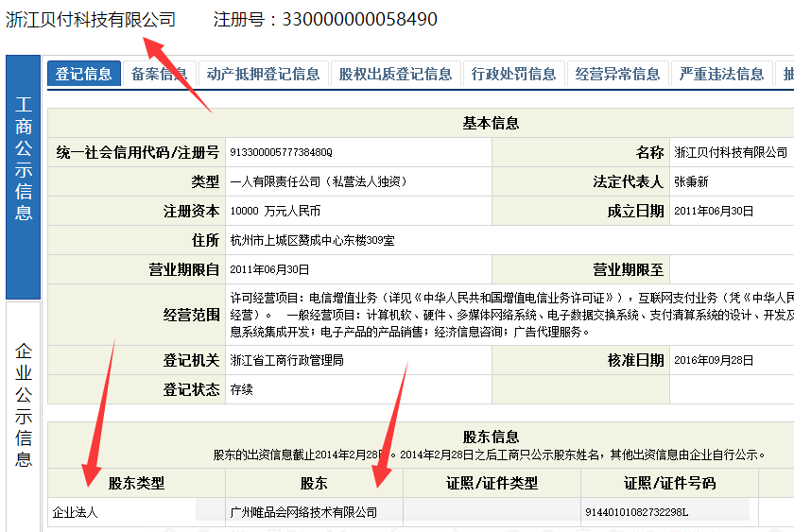This screenshot has width=794, height=532.
Task: Click the 法定代表人 label
Action: click(628, 181)
